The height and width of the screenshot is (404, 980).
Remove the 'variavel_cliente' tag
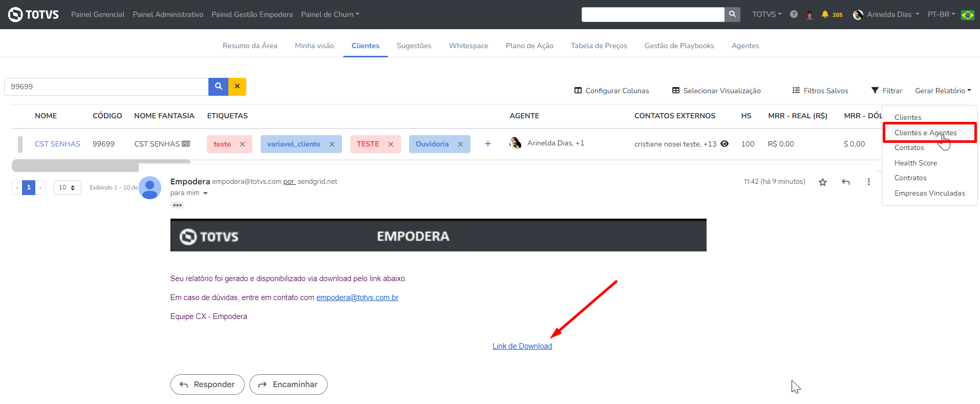point(332,144)
